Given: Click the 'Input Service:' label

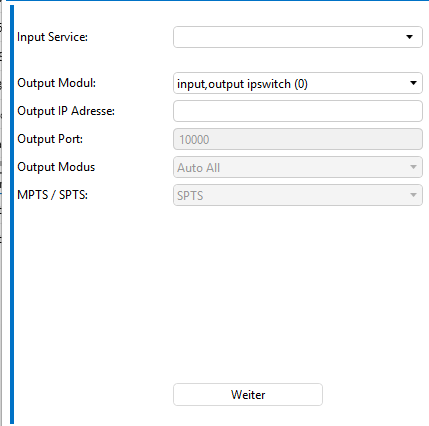Looking at the screenshot, I should pos(52,37).
